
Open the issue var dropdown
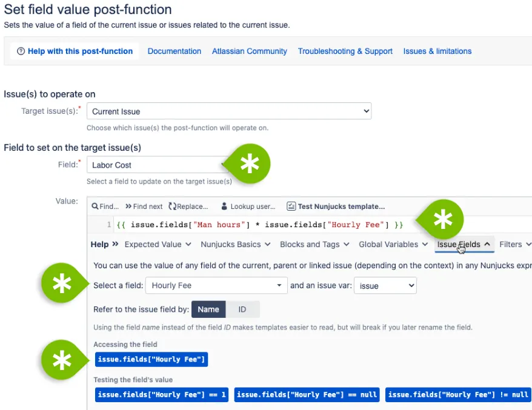385,285
